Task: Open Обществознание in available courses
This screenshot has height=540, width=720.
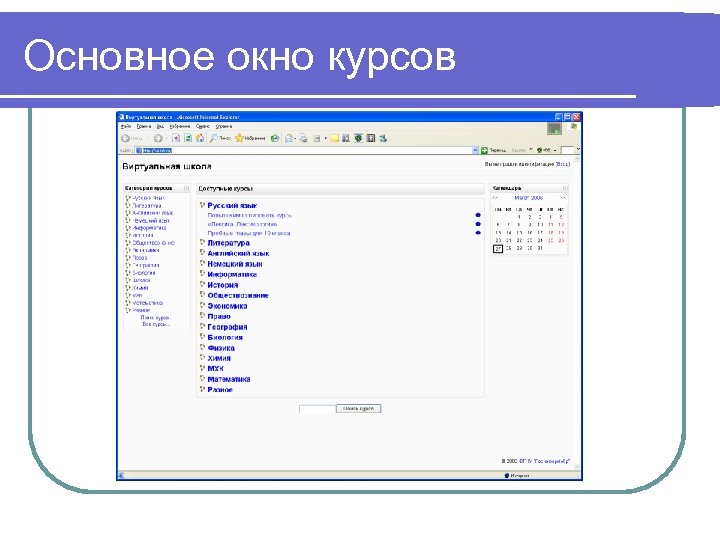Action: 238,296
